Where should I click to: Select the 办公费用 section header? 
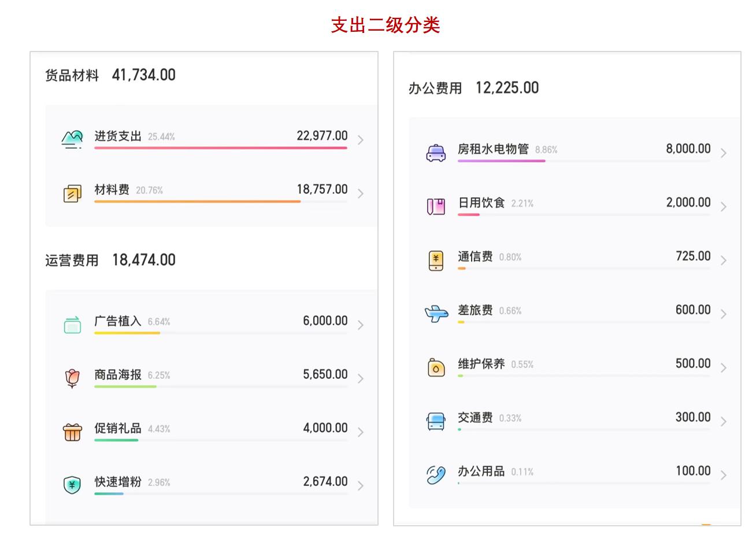[432, 87]
